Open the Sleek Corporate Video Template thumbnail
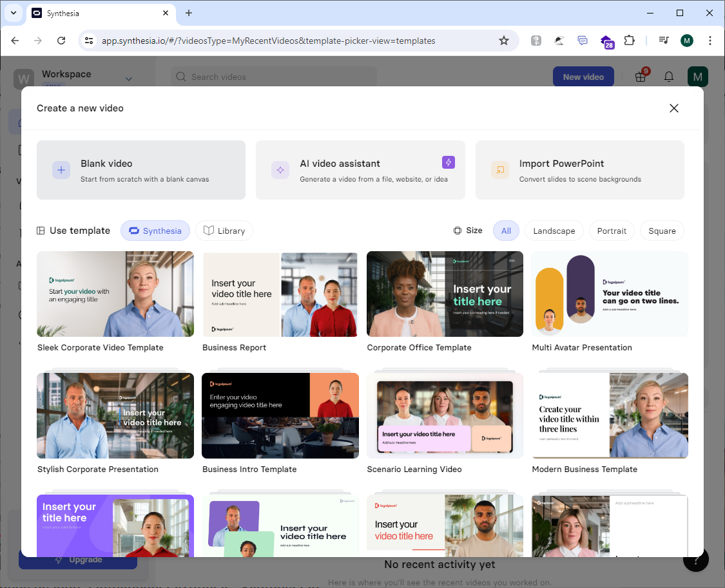This screenshot has width=725, height=588. [x=115, y=294]
